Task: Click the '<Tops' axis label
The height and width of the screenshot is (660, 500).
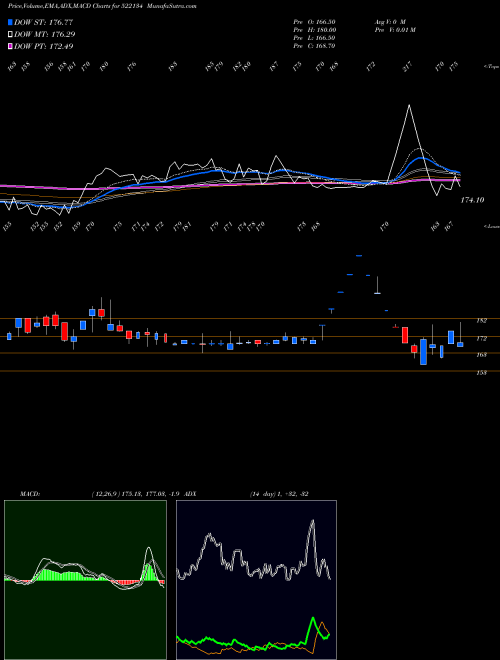Action: click(492, 67)
